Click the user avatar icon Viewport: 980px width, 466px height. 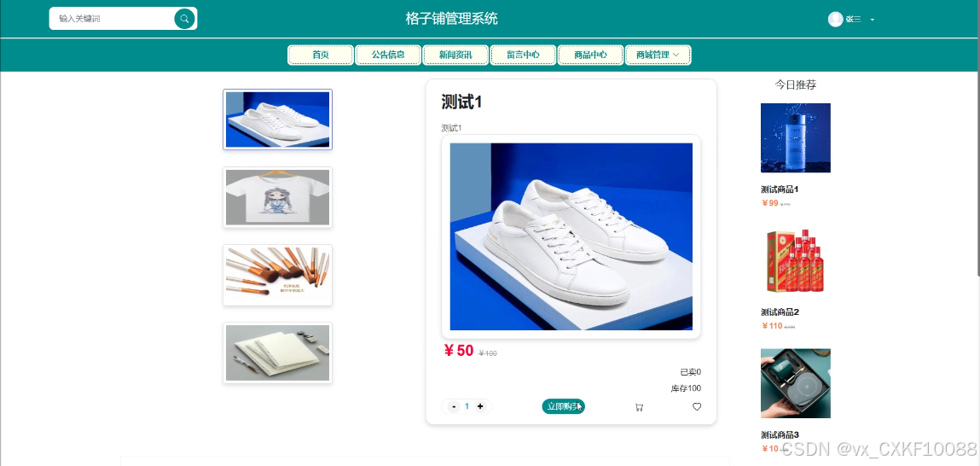835,20
